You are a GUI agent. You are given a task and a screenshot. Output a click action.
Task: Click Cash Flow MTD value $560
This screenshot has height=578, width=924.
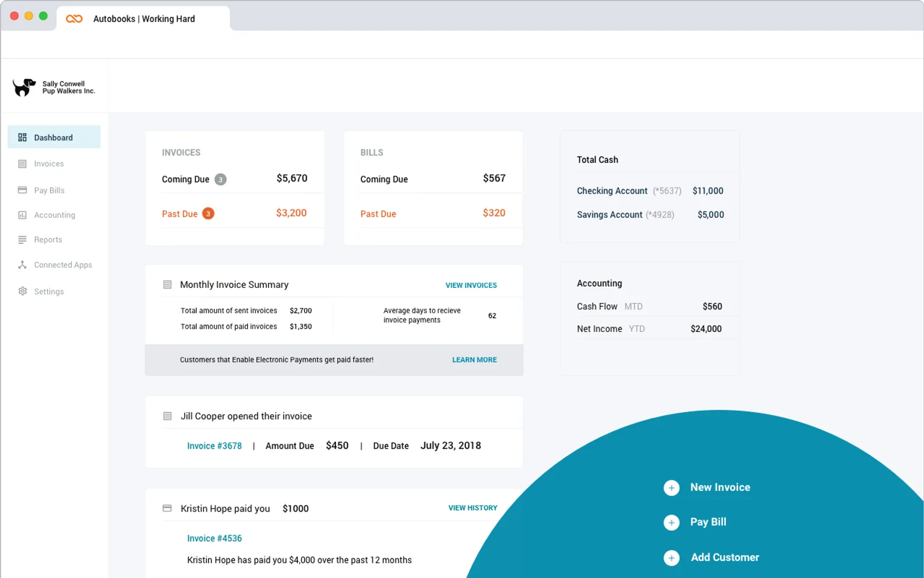click(x=712, y=306)
